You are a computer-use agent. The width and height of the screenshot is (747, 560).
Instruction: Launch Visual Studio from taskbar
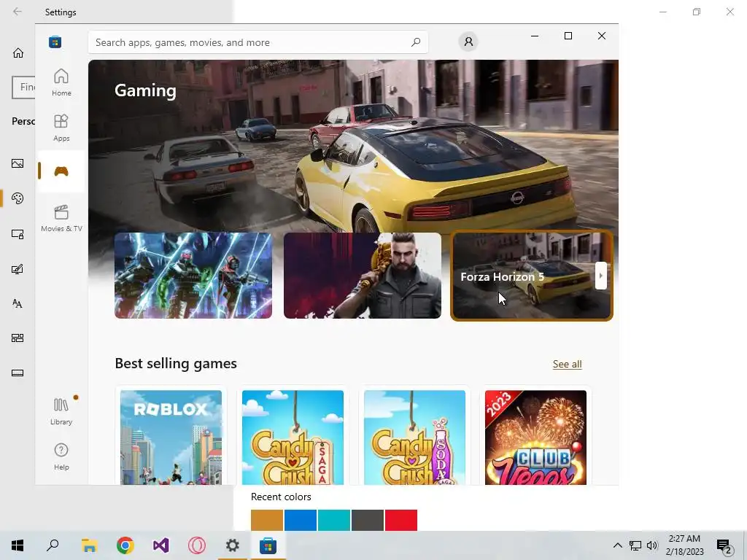160,545
